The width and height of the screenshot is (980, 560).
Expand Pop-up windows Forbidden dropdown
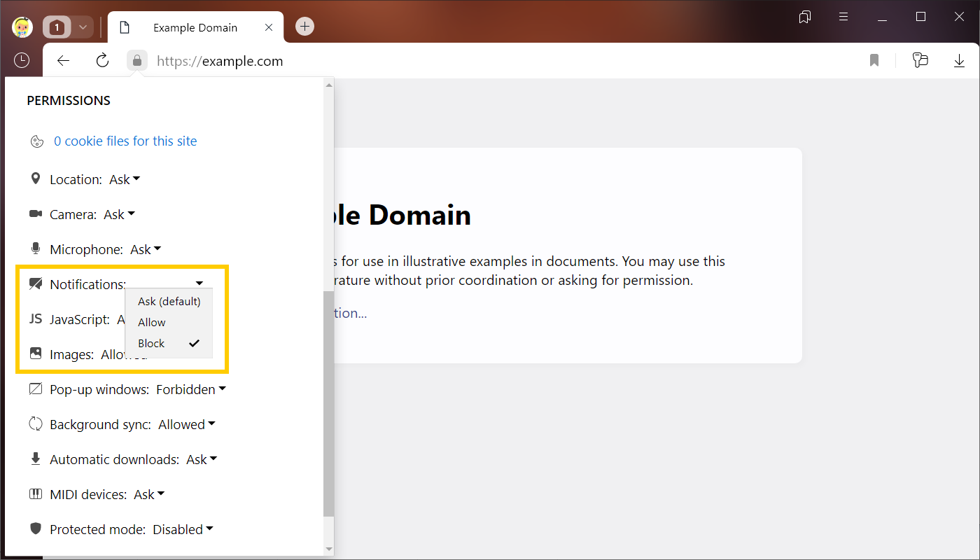tap(190, 390)
